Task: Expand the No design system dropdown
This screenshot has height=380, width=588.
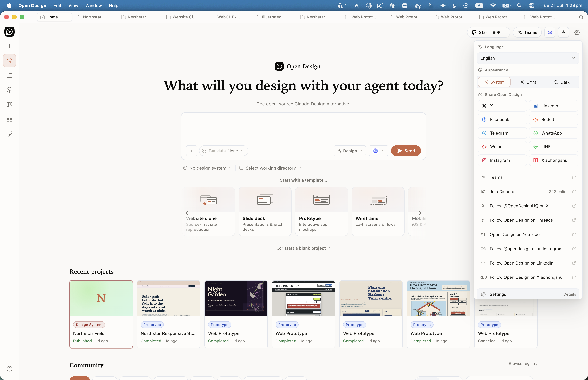Action: 207,168
